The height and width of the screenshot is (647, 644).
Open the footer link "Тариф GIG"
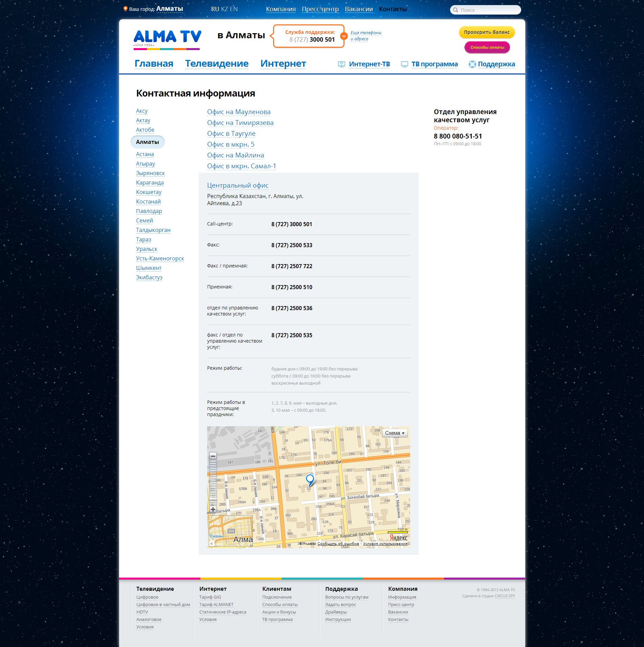(210, 597)
